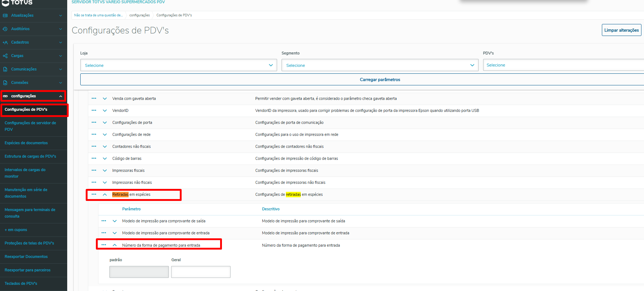This screenshot has width=644, height=291.
Task: Click the 'Não se trata de uma questão de...' breadcrumb
Action: tap(98, 15)
